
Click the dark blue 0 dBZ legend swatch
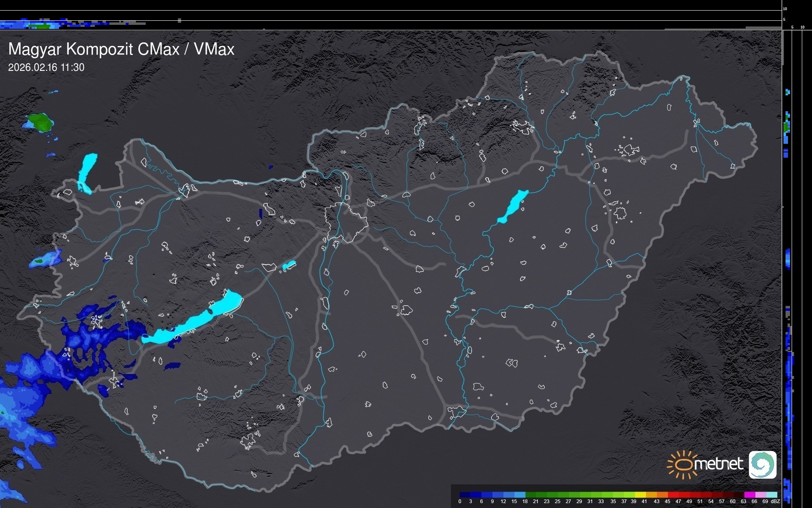(465, 495)
